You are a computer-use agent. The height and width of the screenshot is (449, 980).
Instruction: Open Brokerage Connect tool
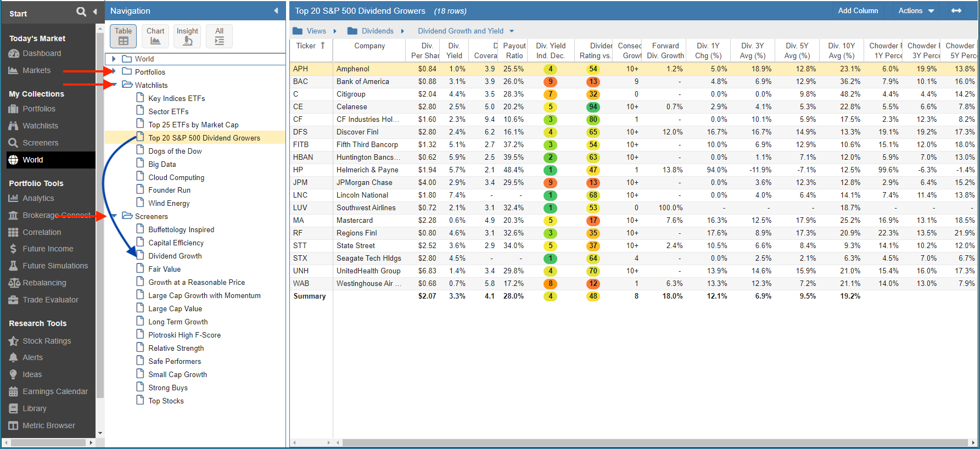(49, 215)
